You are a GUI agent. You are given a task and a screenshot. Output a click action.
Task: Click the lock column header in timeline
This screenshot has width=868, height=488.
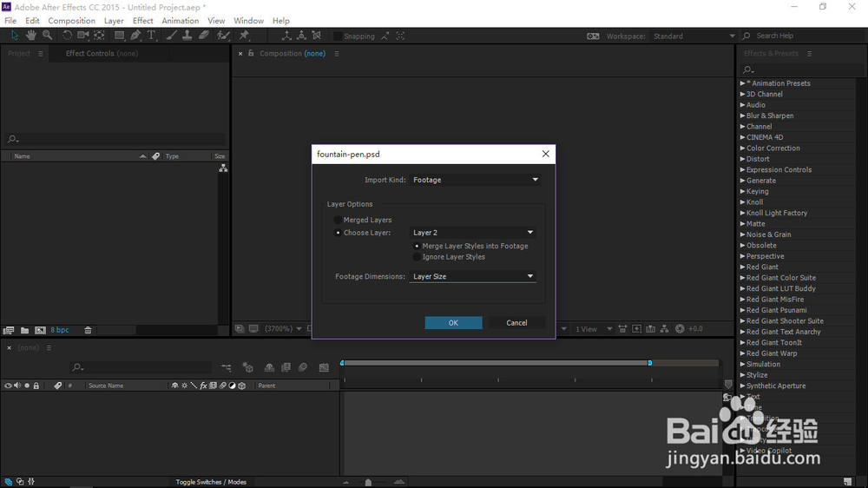(36, 386)
